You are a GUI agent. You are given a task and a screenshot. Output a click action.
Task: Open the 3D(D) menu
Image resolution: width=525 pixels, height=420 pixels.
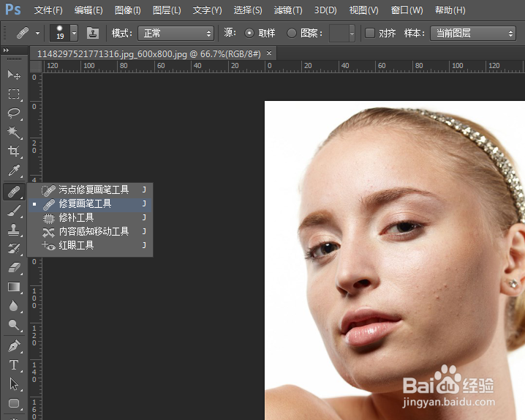tap(325, 10)
